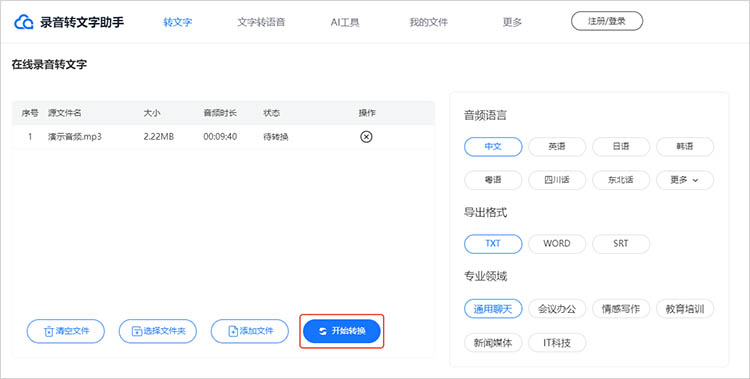
Task: Remove 演示音频.mp3 with the X icon
Action: tap(366, 137)
